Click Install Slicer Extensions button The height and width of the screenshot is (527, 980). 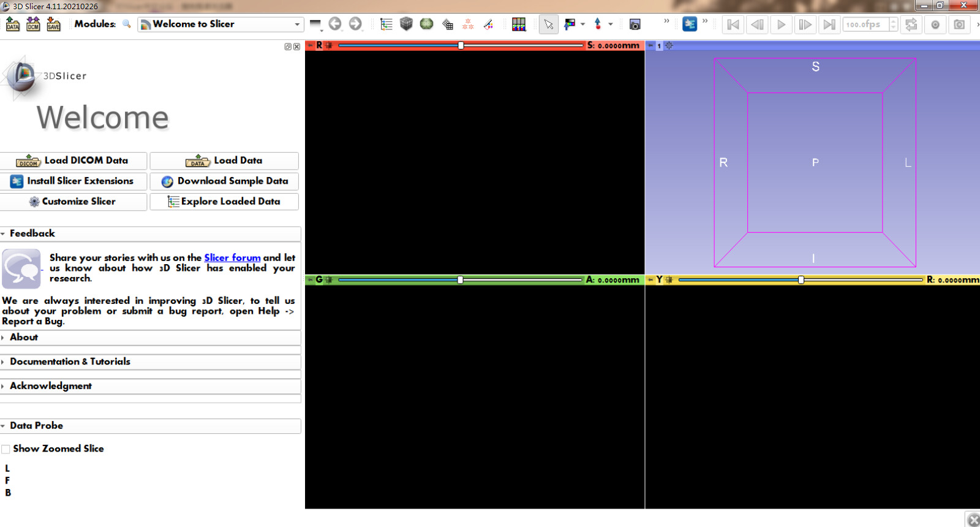pos(73,181)
